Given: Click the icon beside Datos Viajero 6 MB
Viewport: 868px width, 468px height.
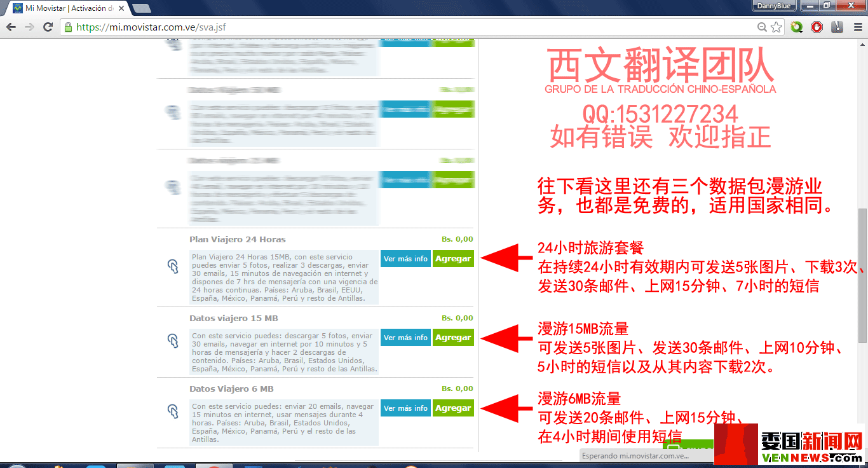Looking at the screenshot, I should click(172, 411).
